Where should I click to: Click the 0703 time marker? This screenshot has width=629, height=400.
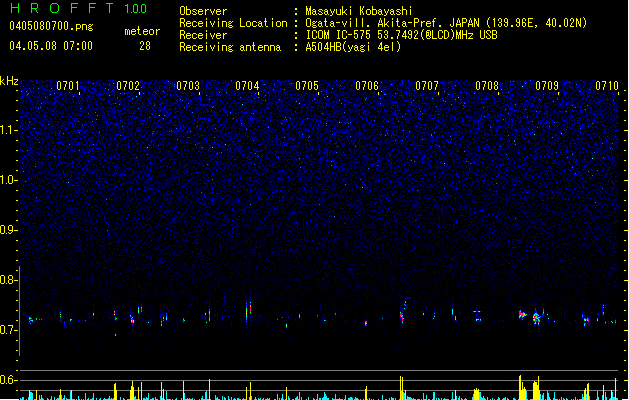188,85
